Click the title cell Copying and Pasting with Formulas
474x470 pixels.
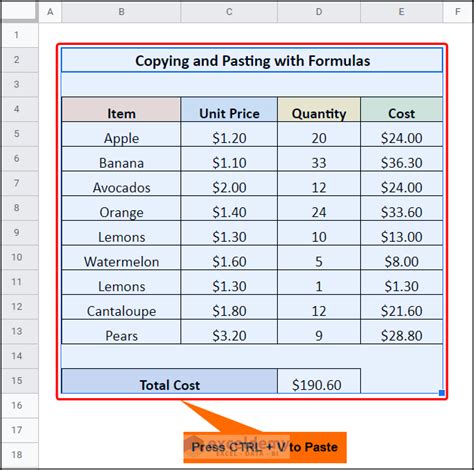point(252,60)
